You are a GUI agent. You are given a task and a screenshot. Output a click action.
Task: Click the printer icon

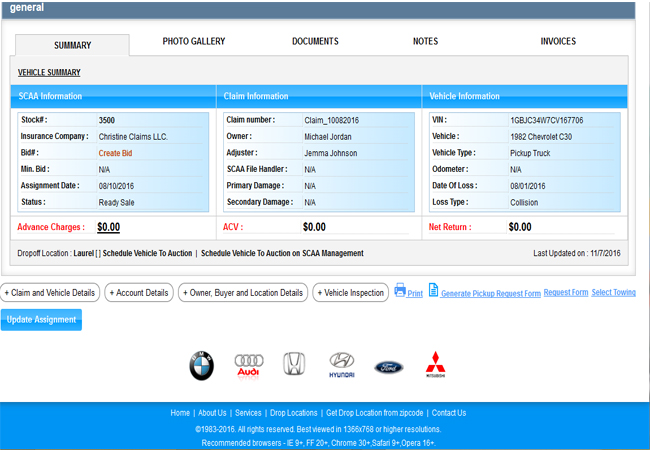point(400,291)
